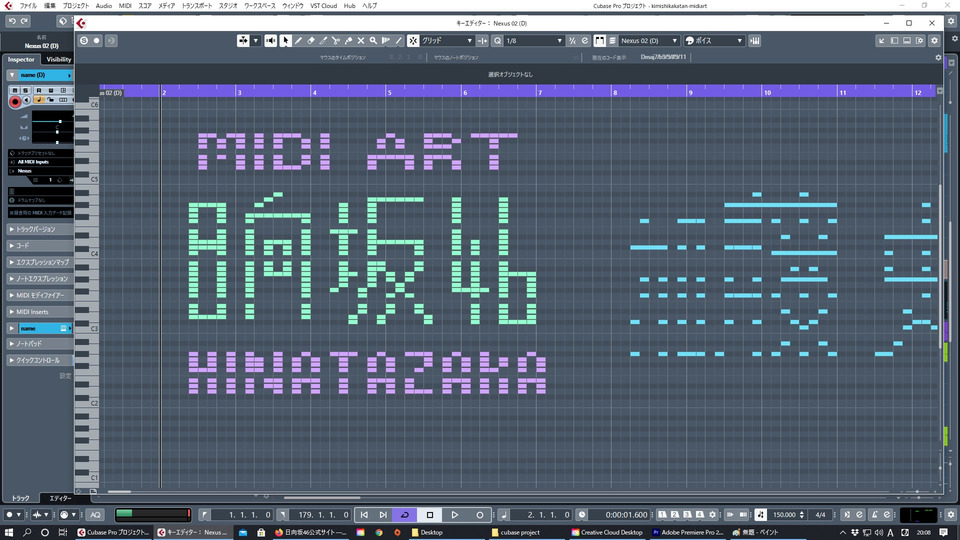This screenshot has width=960, height=540.
Task: Select the Glue tool
Action: pos(348,40)
